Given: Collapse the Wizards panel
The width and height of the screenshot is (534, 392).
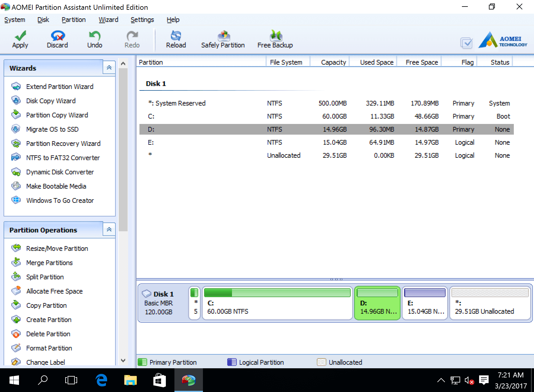Looking at the screenshot, I should point(109,67).
